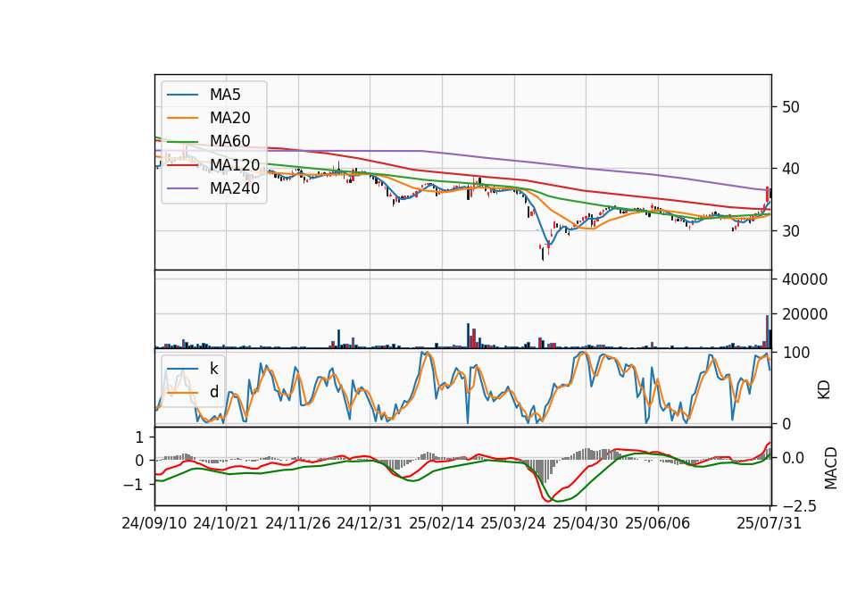Click the KD axis label
857x616 pixels.
(x=824, y=389)
